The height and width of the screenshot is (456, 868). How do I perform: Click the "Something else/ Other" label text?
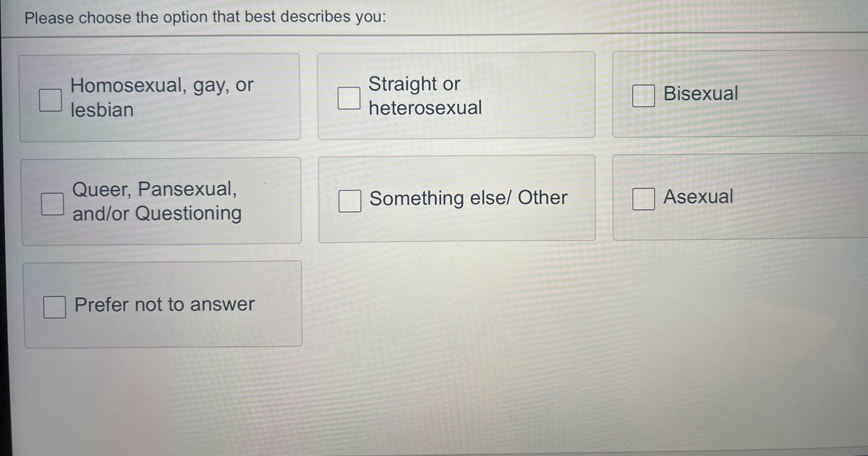click(x=468, y=198)
